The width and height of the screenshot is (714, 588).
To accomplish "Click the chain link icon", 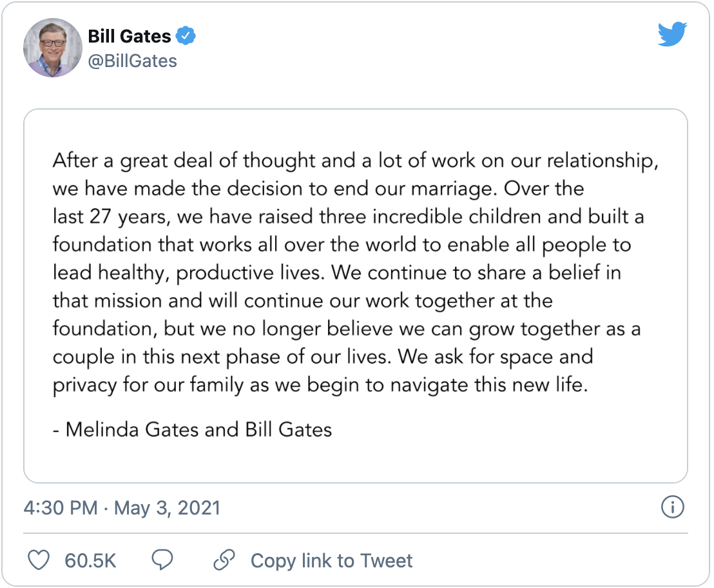I will [224, 560].
